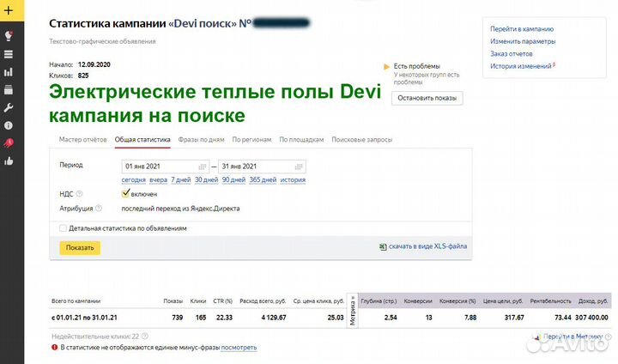Open the lightbulb recommendations icon
This screenshot has width=618, height=364.
click(x=9, y=36)
